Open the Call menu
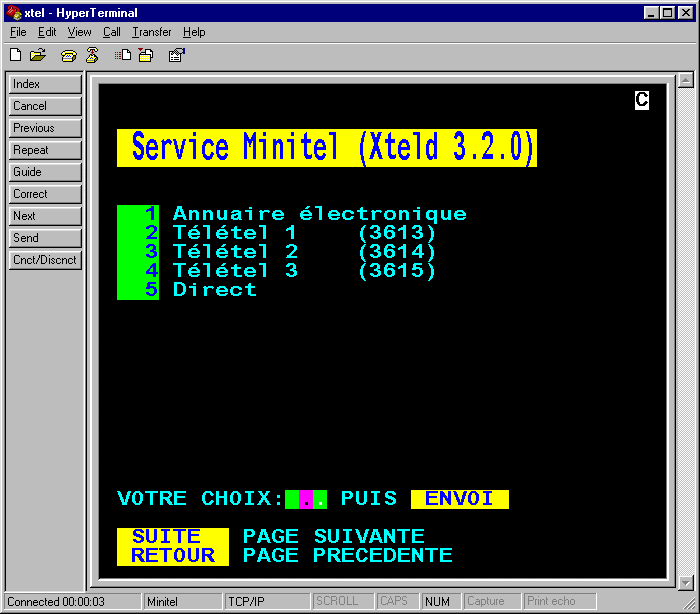Image resolution: width=700 pixels, height=614 pixels. pyautogui.click(x=112, y=32)
